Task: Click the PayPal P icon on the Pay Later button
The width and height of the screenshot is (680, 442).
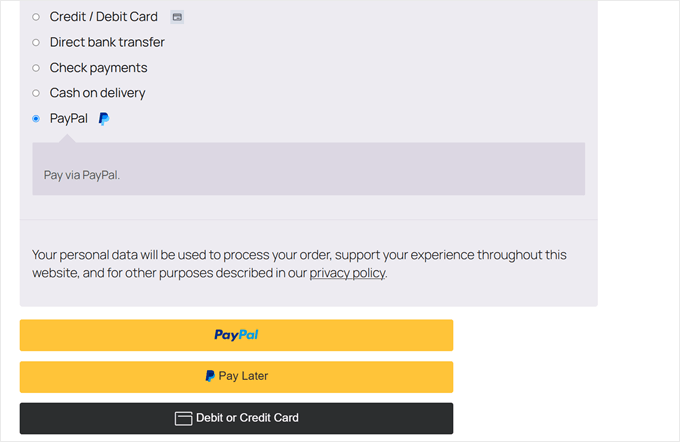Action: click(210, 377)
